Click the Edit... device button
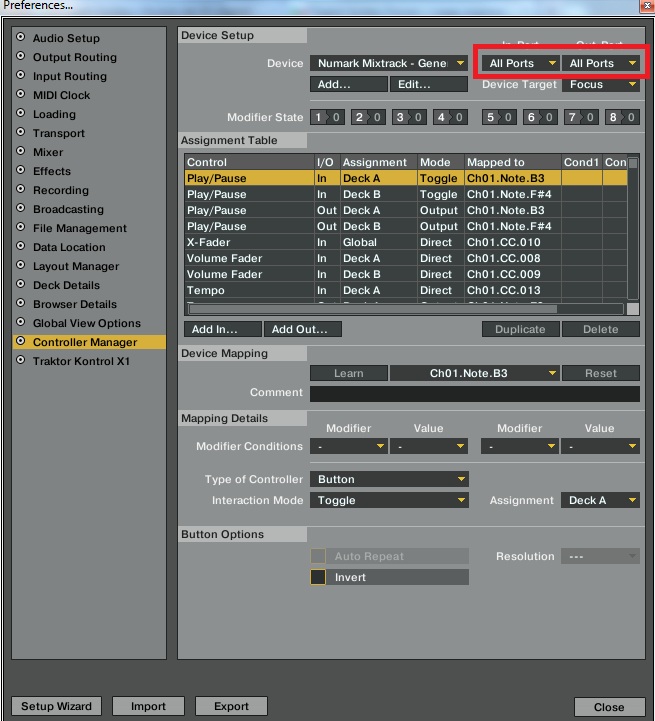This screenshot has width=655, height=721. click(x=429, y=85)
